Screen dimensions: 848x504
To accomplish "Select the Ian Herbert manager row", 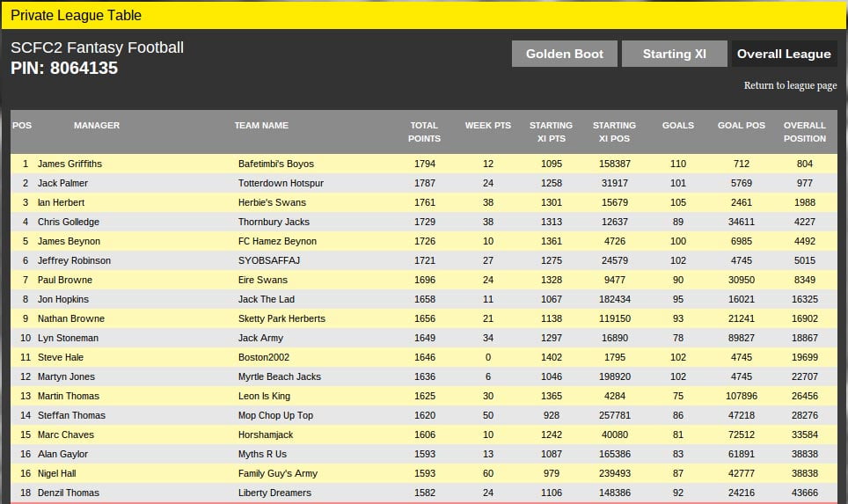I will point(61,202).
